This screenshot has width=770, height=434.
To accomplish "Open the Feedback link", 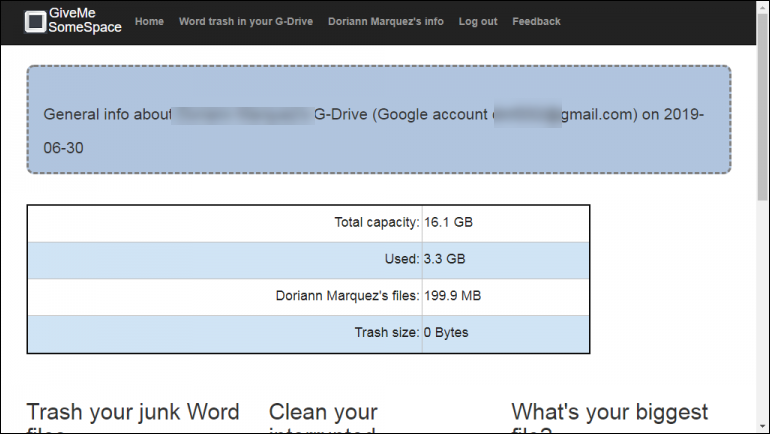I will [536, 21].
